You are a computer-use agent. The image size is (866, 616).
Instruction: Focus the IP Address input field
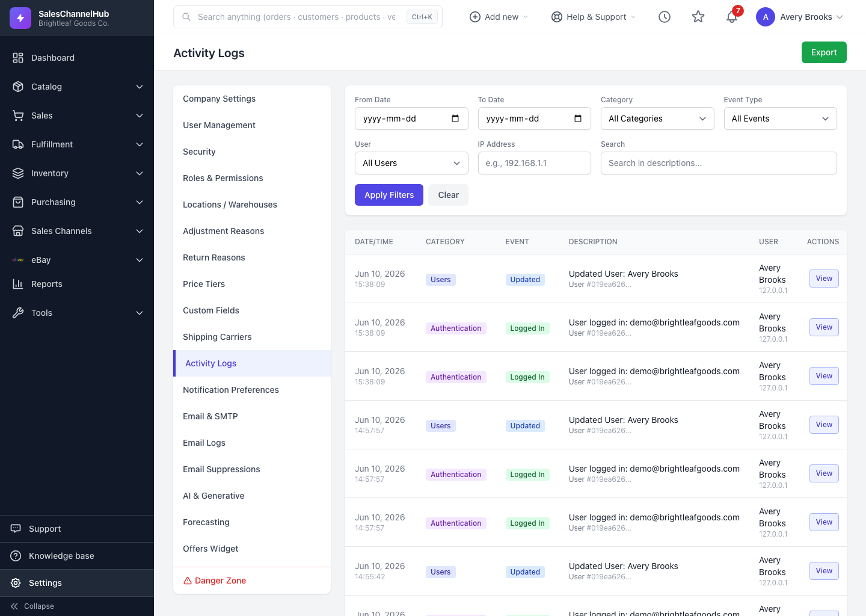[534, 163]
